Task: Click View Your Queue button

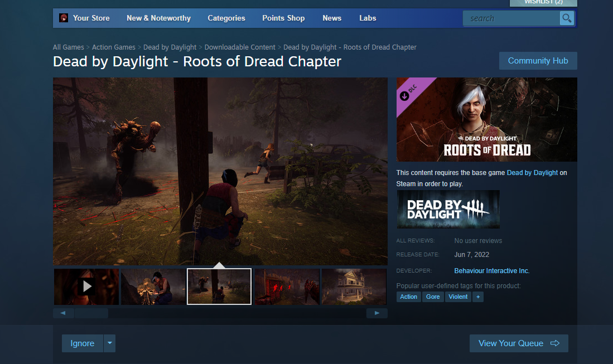Action: [519, 343]
